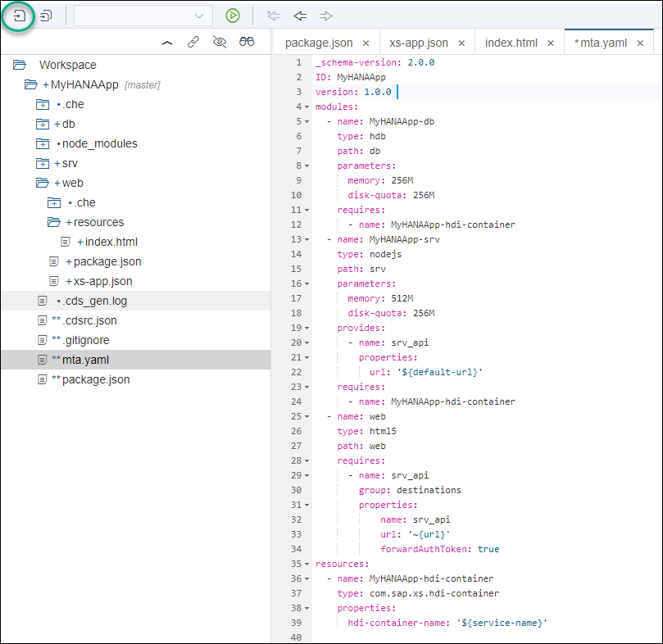
Task: Click 'ID: MyHANAApp' line in editor
Action: (351, 77)
